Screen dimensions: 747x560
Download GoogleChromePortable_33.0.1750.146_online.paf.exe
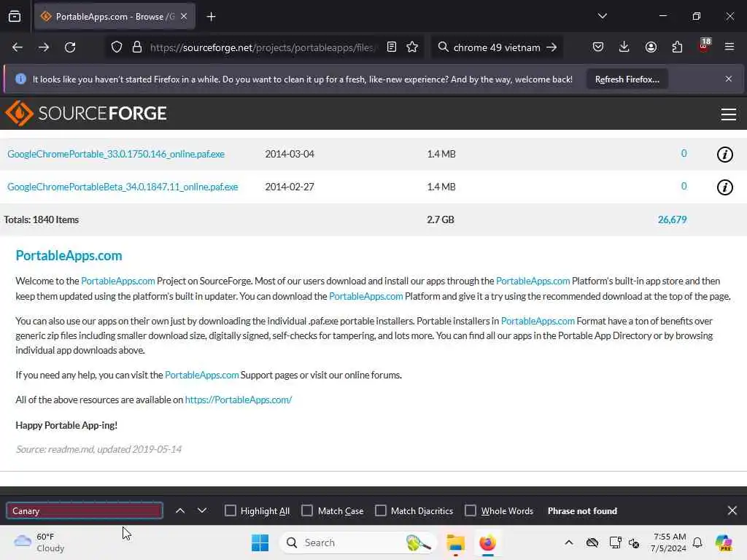(116, 154)
